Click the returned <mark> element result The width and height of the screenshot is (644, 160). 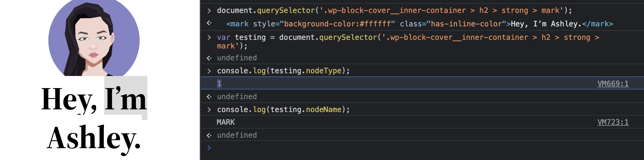coord(419,24)
